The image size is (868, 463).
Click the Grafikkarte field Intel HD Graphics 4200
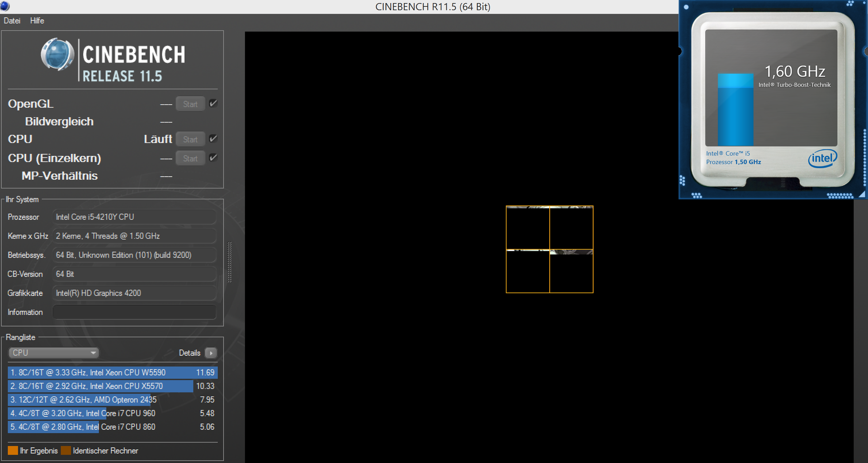pos(134,293)
